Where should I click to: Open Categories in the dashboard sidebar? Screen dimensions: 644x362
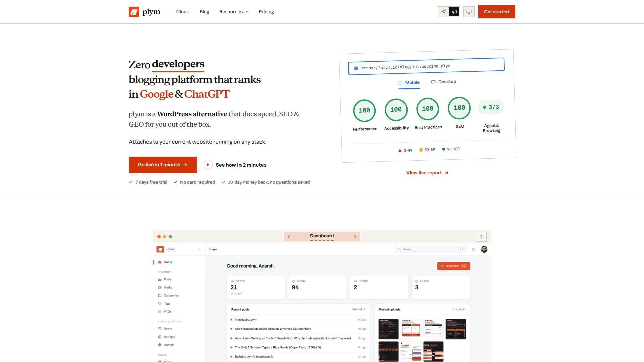(168, 296)
